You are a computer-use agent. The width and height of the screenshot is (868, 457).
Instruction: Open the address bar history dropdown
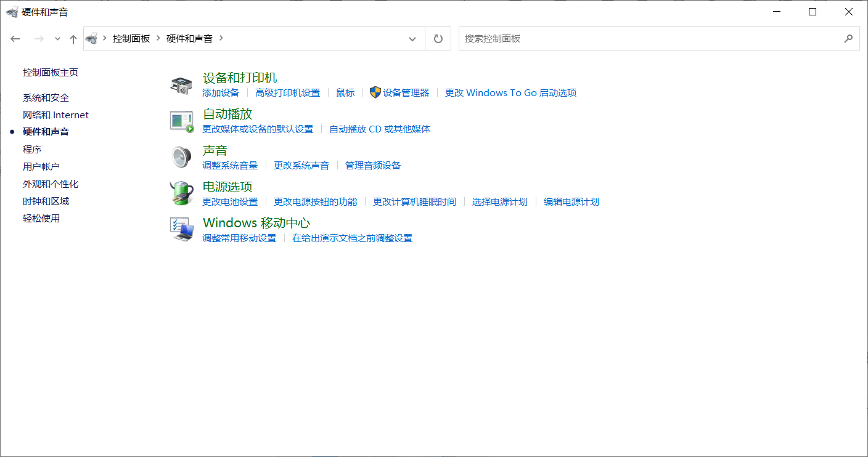[x=412, y=39]
